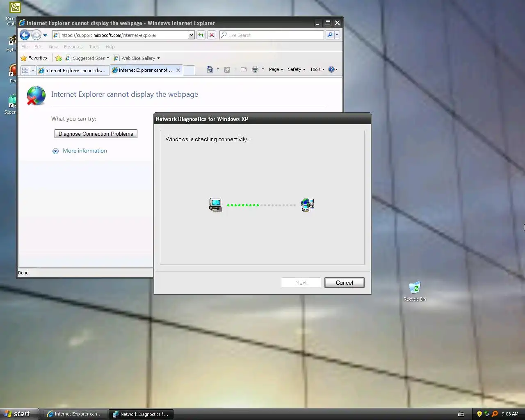Open the Safety command bar menu
Image resolution: width=525 pixels, height=420 pixels.
coord(297,69)
